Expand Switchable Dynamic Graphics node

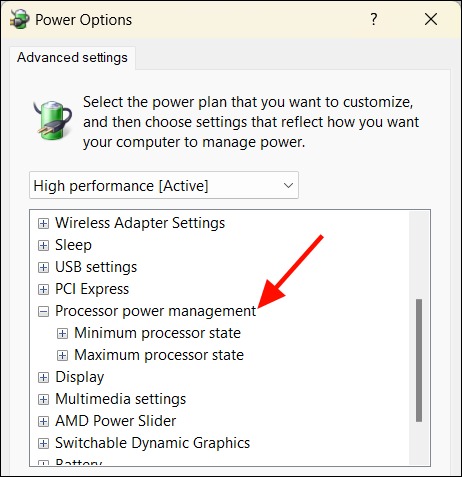click(43, 443)
